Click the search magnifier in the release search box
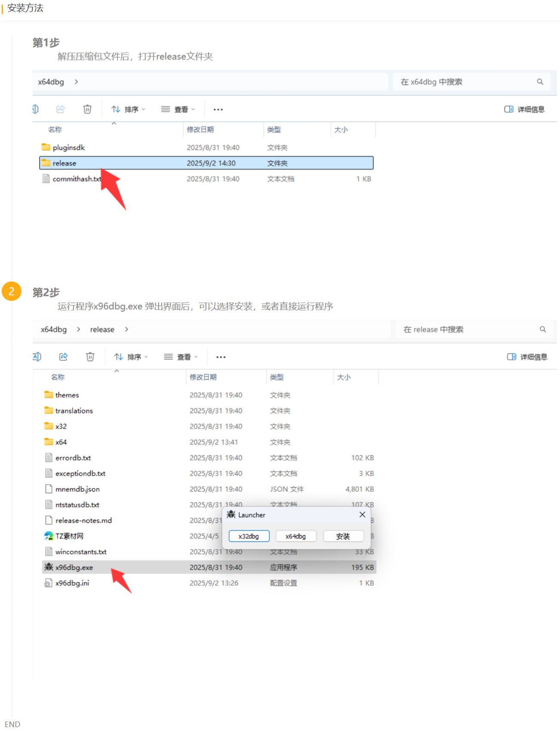Viewport: 560px width, 731px height. coord(542,329)
